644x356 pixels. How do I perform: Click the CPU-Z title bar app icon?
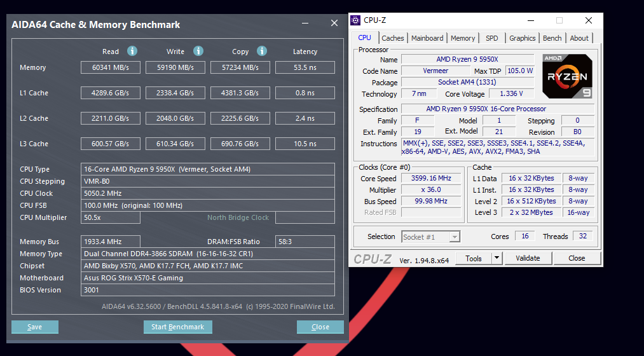tap(355, 20)
